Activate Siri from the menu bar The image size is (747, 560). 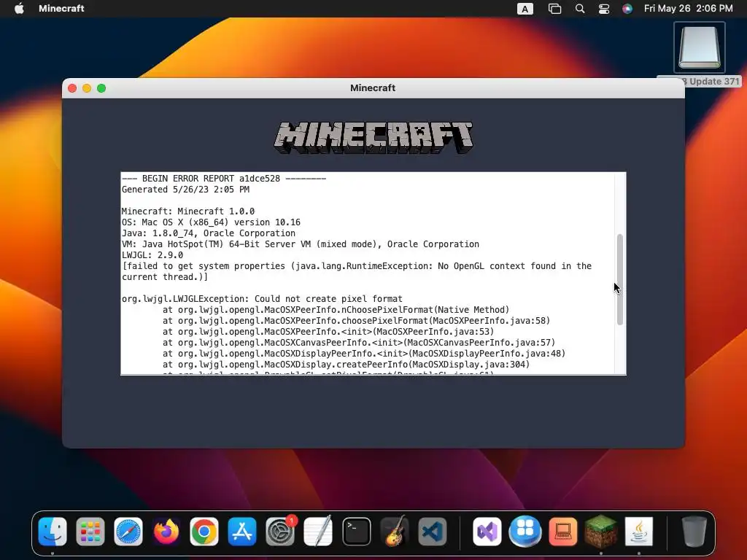tap(627, 9)
